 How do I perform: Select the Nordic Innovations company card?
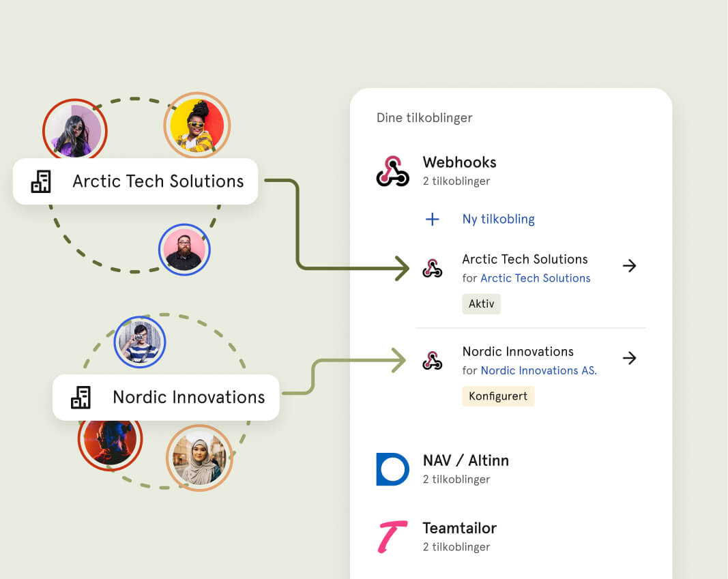click(166, 398)
